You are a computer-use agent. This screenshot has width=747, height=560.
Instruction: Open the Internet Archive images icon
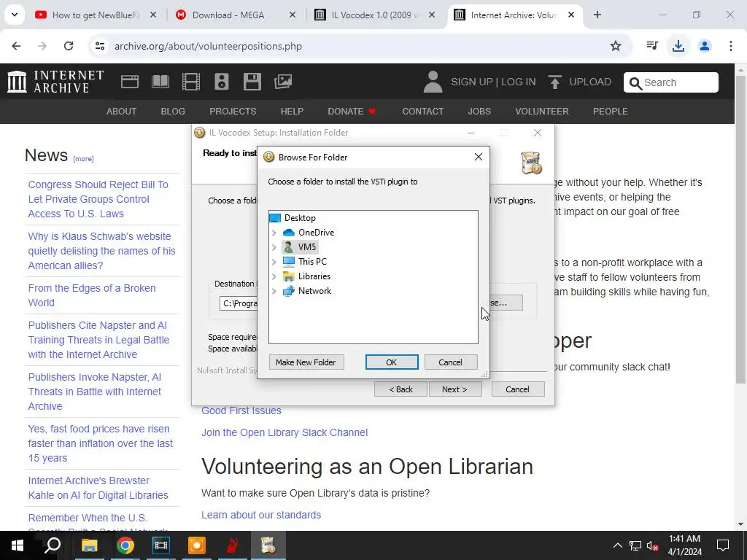(283, 82)
